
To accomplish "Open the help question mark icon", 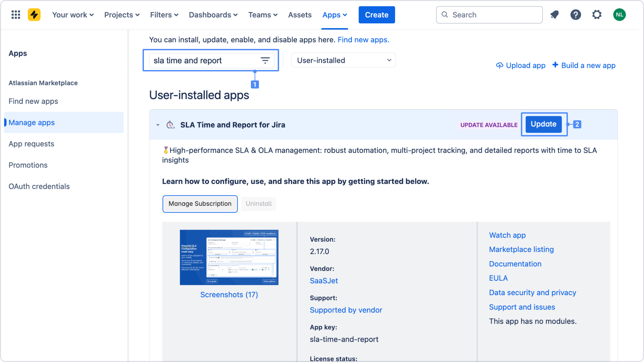I will click(576, 15).
